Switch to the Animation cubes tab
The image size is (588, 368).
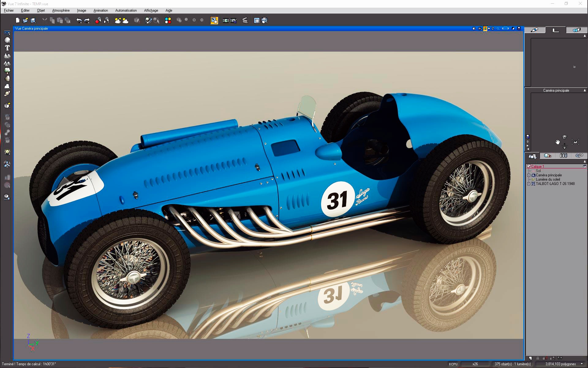(576, 30)
